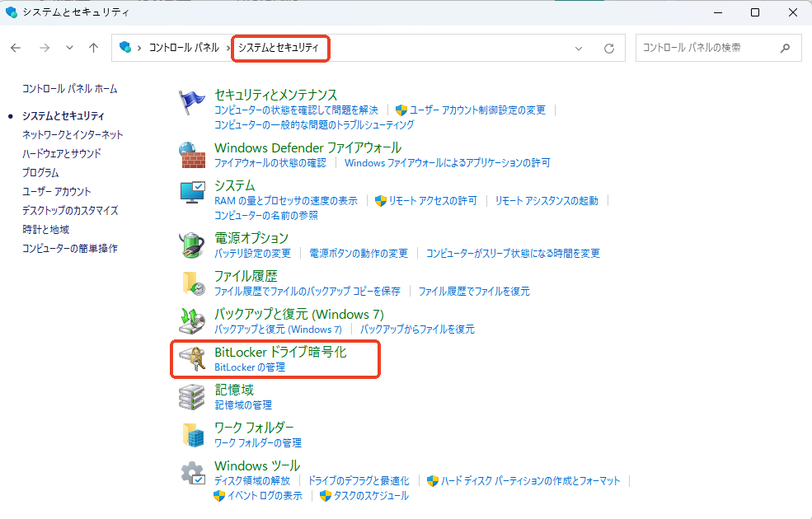Click the BitLocker drive encryption key icon
The image size is (812, 519).
coord(192,359)
